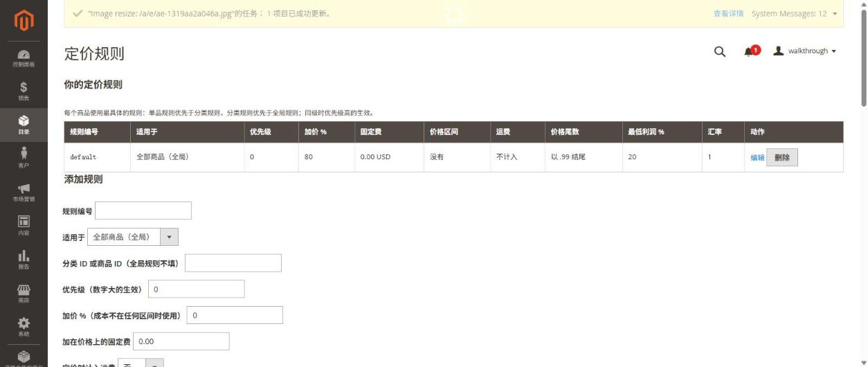Click the 价格尾数 column header
Screen dimensions: 868x367
point(583,132)
